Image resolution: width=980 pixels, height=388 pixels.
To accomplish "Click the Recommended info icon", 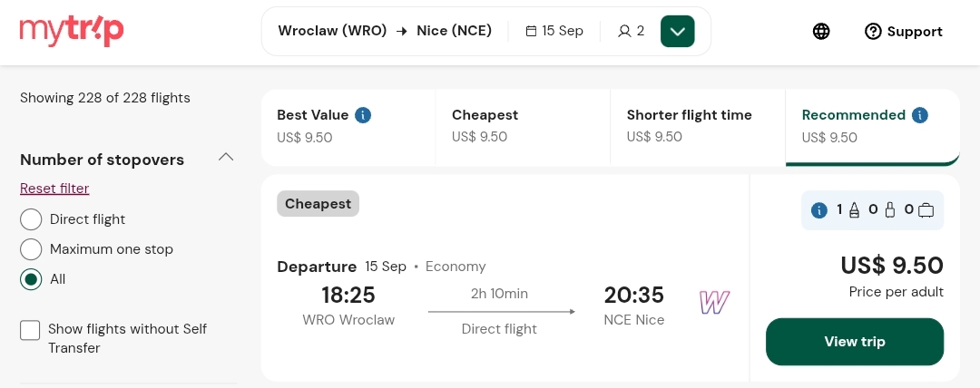I will click(x=920, y=115).
